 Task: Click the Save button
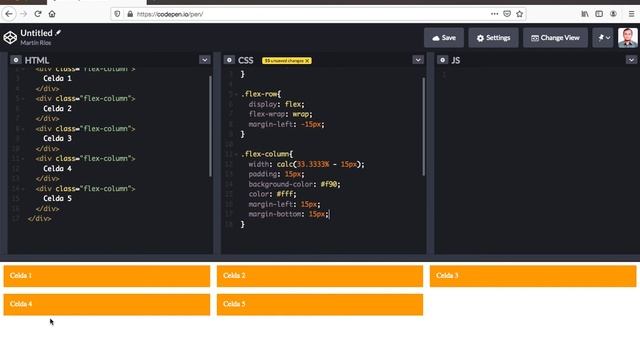pos(444,38)
